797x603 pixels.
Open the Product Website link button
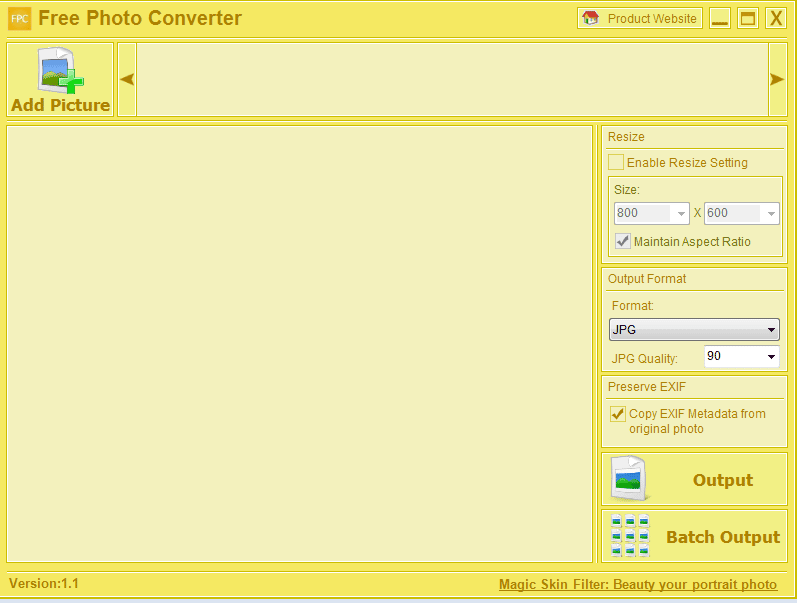click(639, 18)
